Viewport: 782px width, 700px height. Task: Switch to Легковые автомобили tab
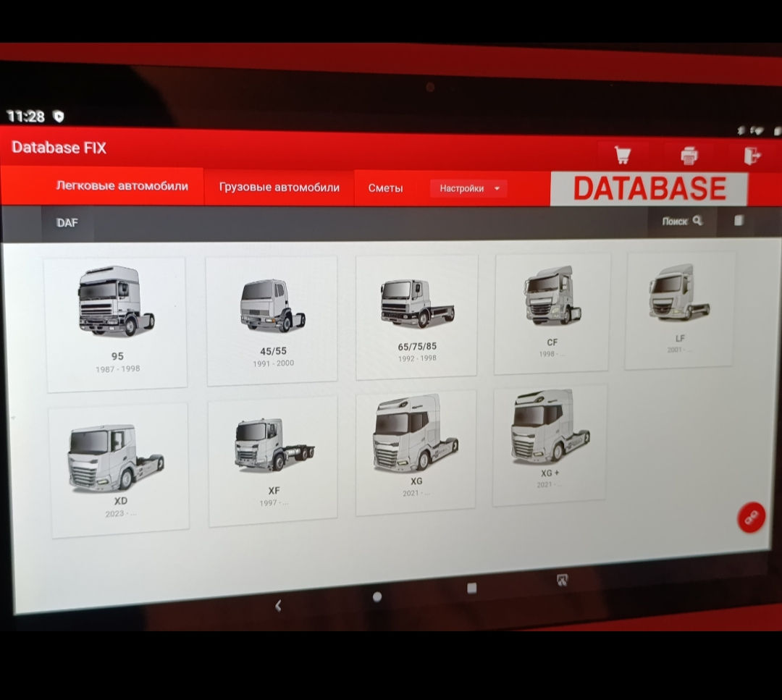point(122,186)
